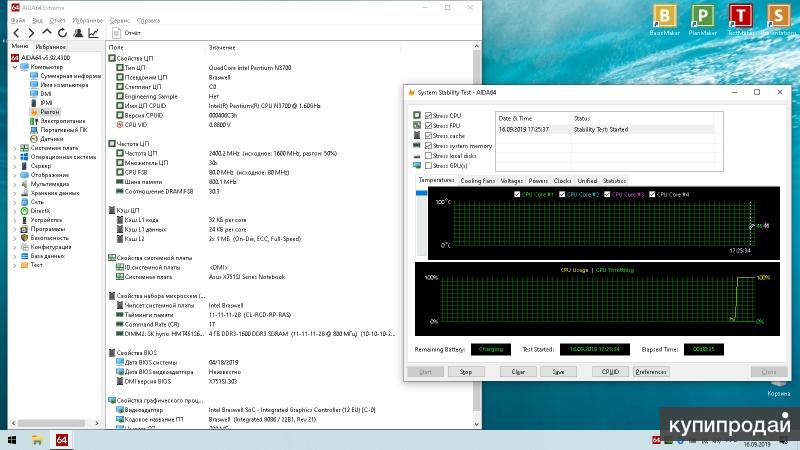Click the user icon in AIDA64 toolbar
Screen dimensions: 800x450
click(78, 33)
